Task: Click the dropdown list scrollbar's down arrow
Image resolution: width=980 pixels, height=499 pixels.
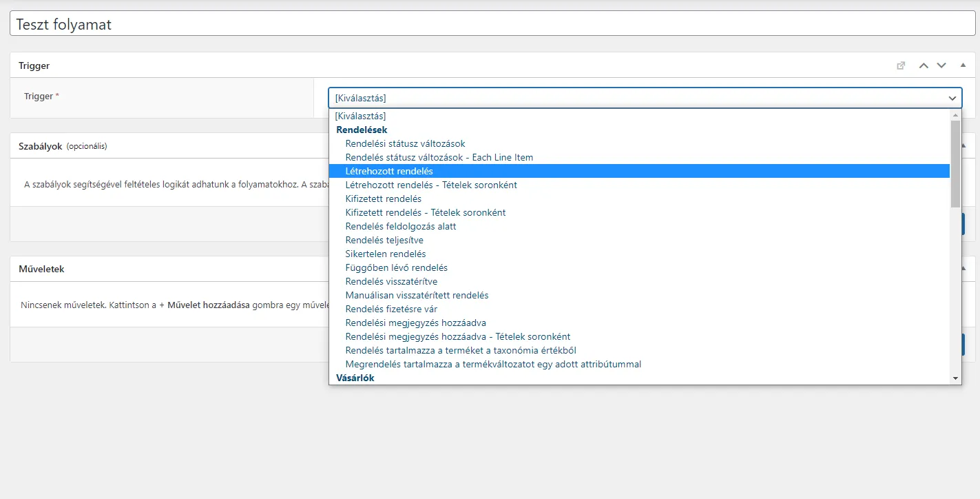Action: (x=955, y=378)
